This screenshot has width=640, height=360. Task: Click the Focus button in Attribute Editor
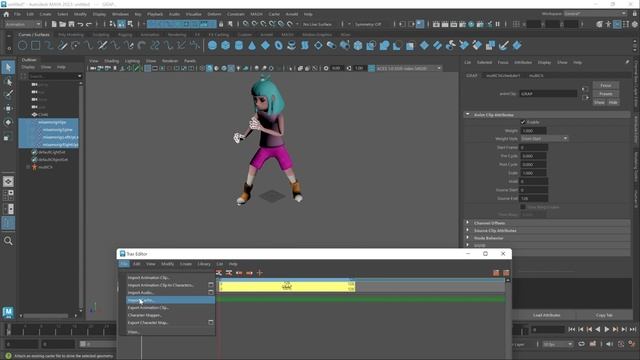[606, 85]
